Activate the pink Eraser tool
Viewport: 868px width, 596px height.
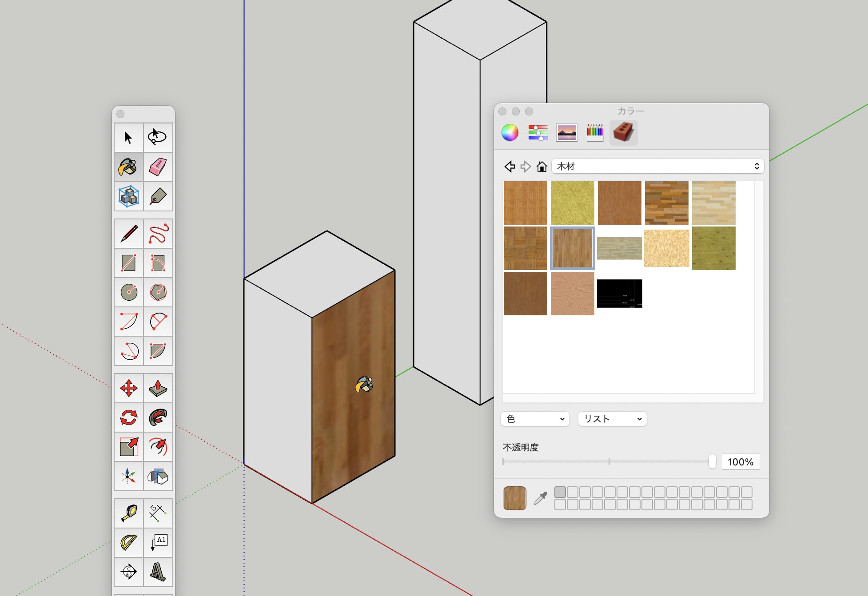(x=158, y=167)
